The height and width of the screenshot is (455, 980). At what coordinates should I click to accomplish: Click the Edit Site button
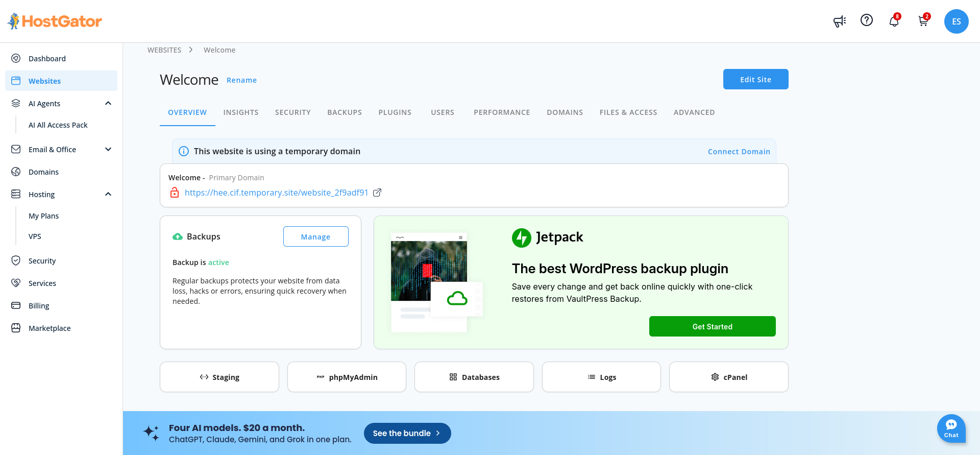(756, 79)
